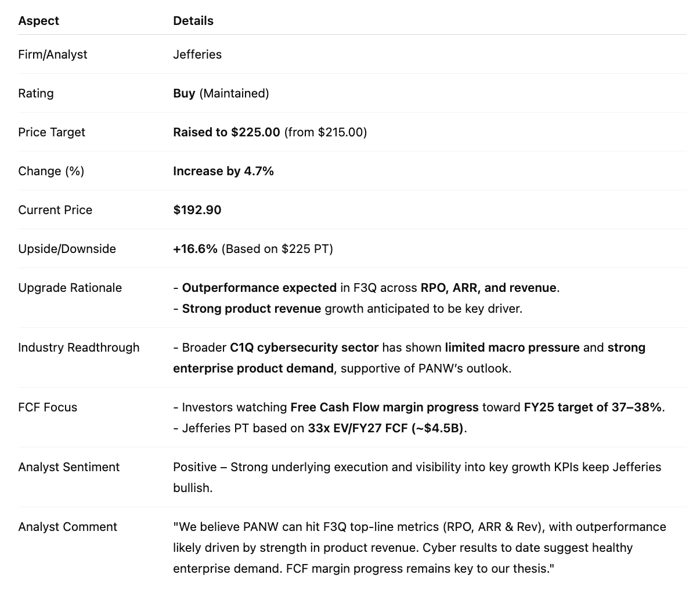700x600 pixels.
Task: Click the FCF Focus row label
Action: pos(48,407)
